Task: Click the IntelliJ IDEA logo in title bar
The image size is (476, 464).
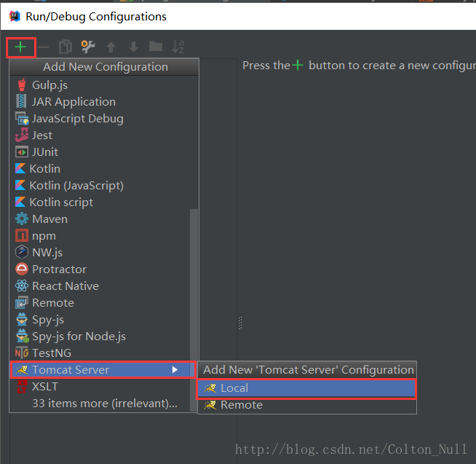Action: (15, 16)
